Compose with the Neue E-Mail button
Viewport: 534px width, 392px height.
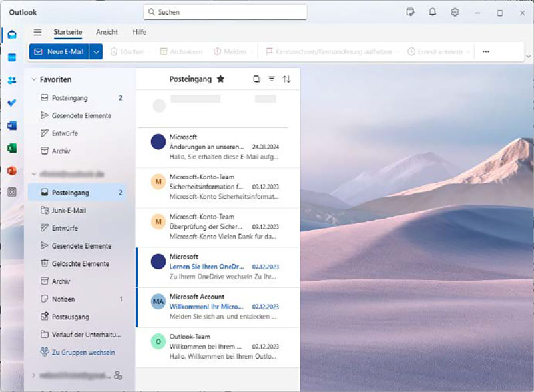tap(59, 52)
